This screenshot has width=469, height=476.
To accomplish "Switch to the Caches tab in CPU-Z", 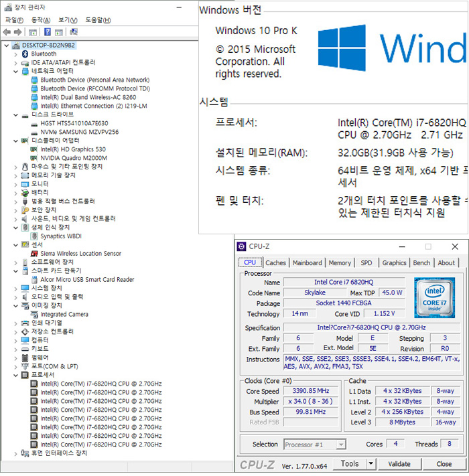I will (x=275, y=263).
